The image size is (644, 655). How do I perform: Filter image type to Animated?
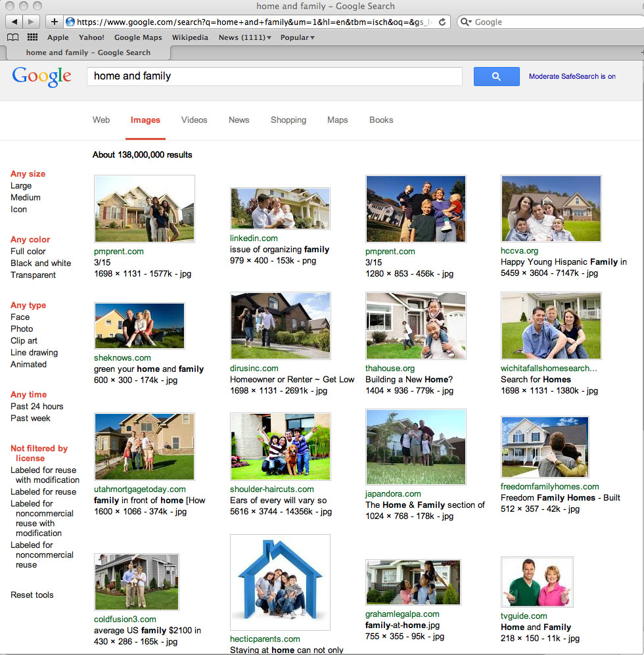point(28,364)
